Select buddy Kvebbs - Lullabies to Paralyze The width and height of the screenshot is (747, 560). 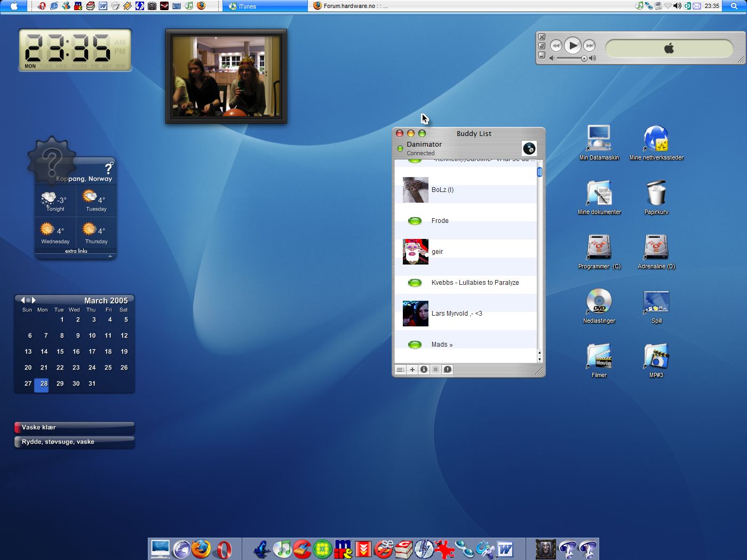pyautogui.click(x=466, y=283)
